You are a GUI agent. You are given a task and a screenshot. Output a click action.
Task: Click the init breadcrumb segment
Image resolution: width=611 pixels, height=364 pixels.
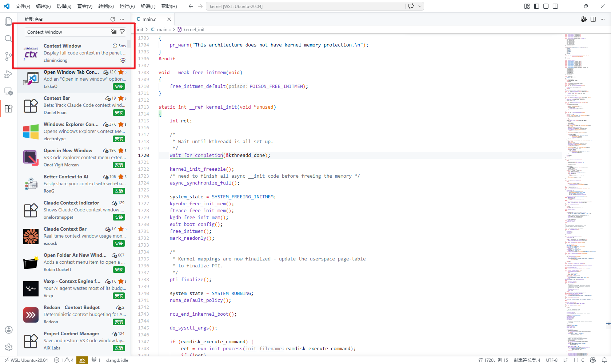140,29
